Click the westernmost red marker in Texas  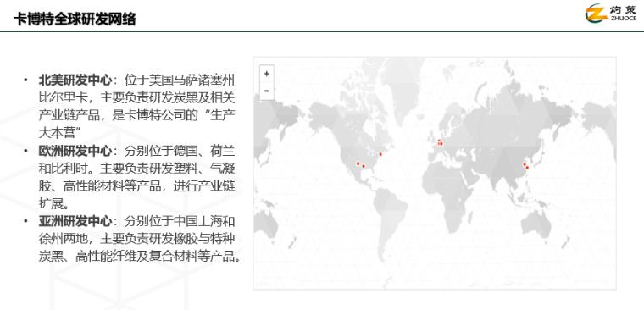coord(358,163)
